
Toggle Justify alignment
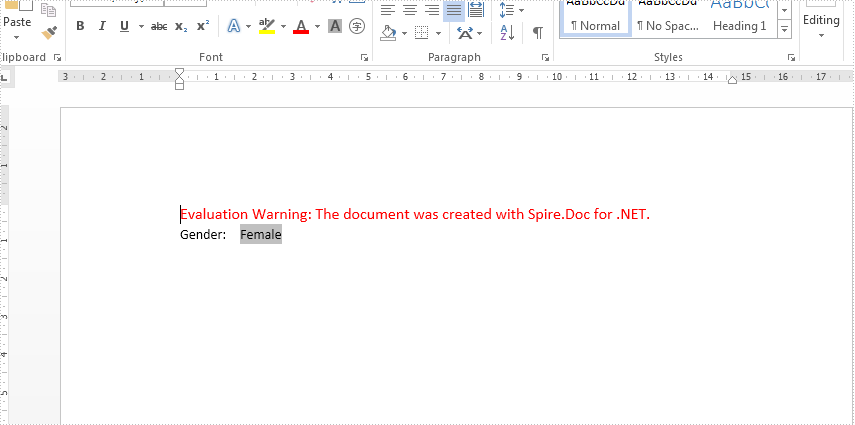click(x=454, y=10)
